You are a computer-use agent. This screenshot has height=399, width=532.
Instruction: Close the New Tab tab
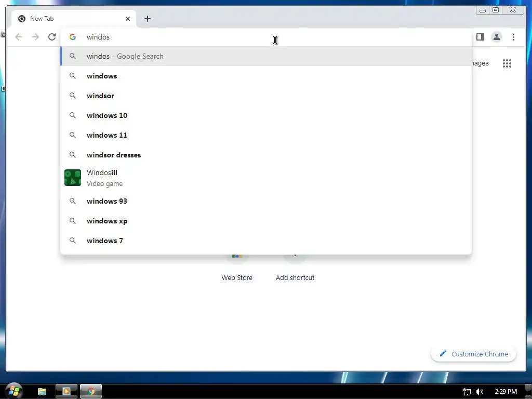(x=128, y=19)
